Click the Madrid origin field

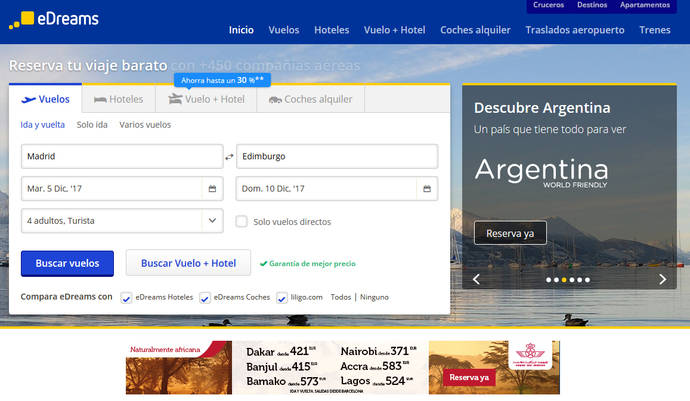(x=122, y=156)
